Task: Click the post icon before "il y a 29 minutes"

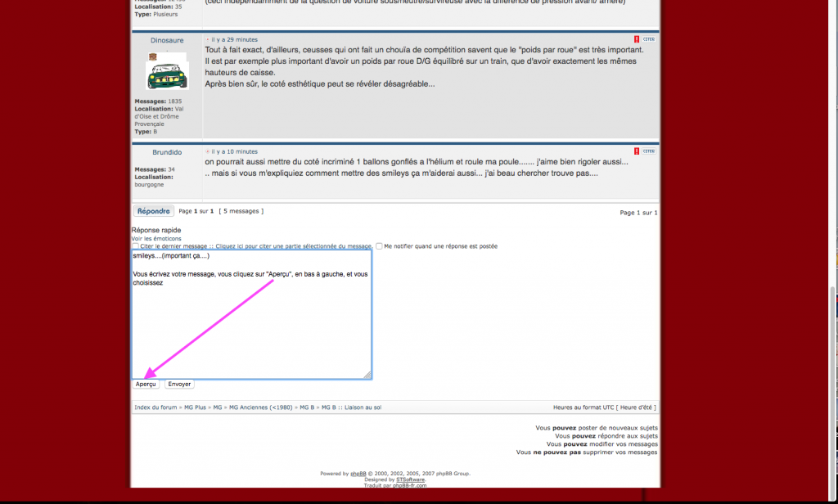Action: 208,39
